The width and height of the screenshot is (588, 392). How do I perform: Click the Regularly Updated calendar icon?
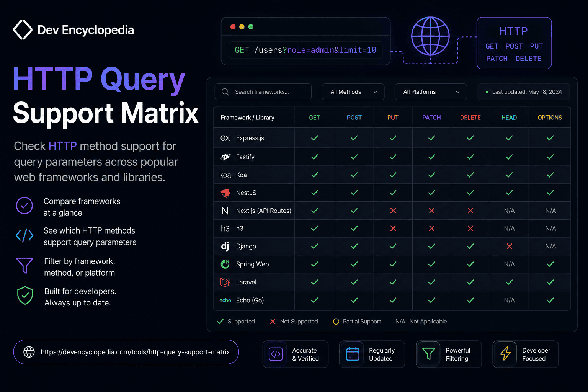353,354
